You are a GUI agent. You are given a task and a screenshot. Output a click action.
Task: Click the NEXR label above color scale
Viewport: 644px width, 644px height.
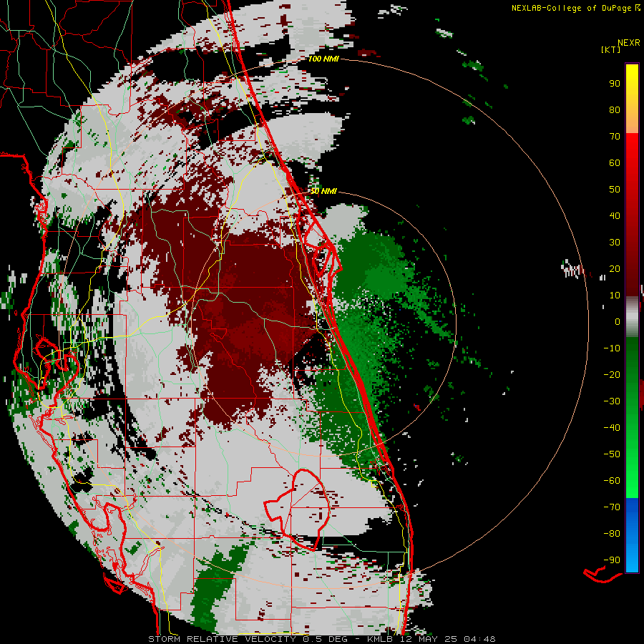click(x=628, y=42)
